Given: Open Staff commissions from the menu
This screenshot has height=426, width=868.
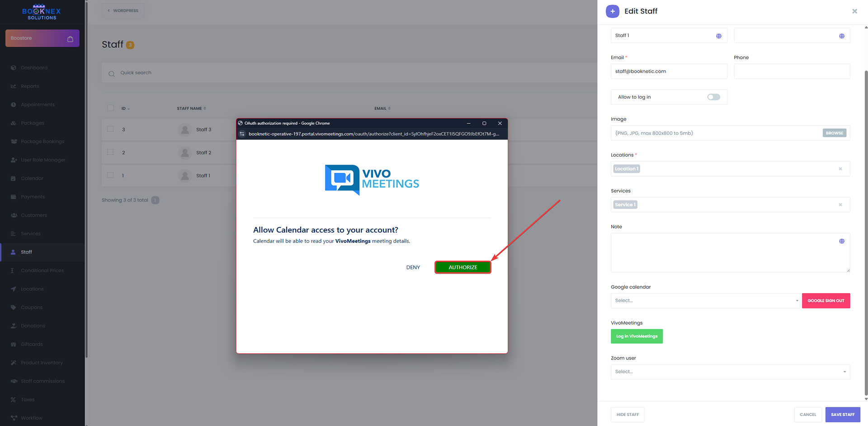Looking at the screenshot, I should click(x=42, y=381).
